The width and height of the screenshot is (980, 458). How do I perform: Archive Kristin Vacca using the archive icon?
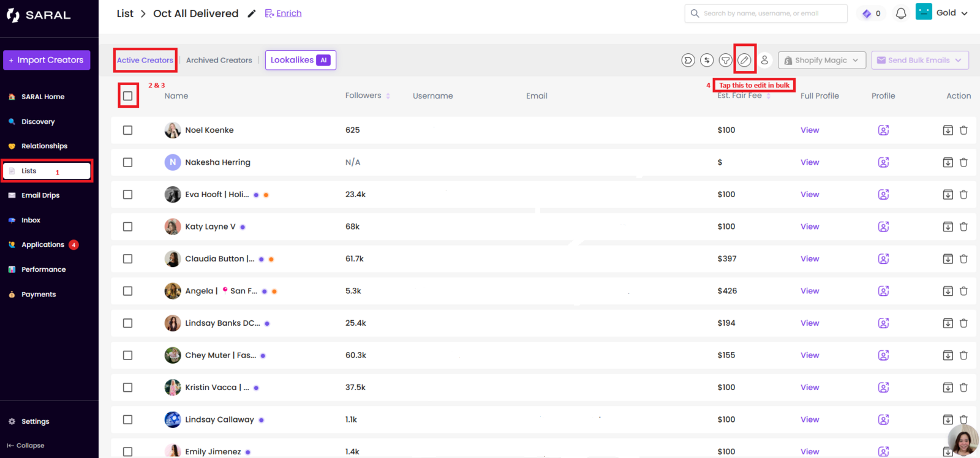[948, 387]
